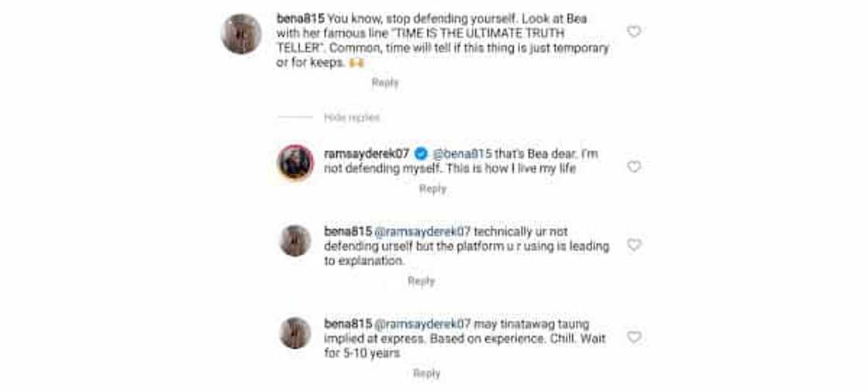Screen dimensions: 868x392
Task: Reply to the 'Wait for 5-10 years' comment
Action: point(426,373)
